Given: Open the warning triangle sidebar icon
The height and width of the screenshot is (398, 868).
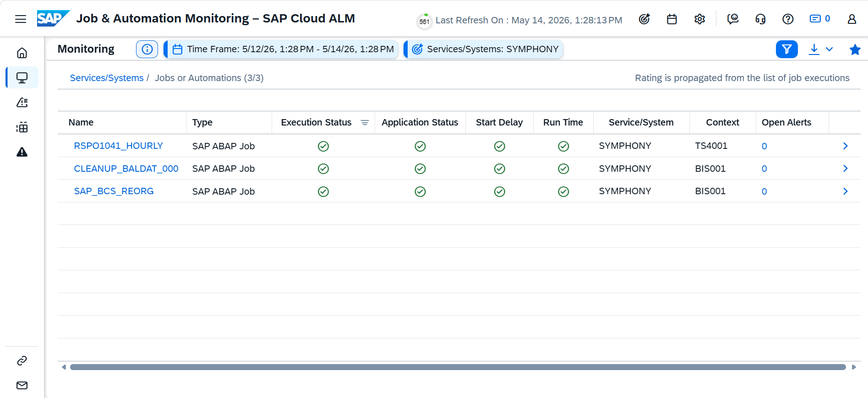Looking at the screenshot, I should click(22, 152).
